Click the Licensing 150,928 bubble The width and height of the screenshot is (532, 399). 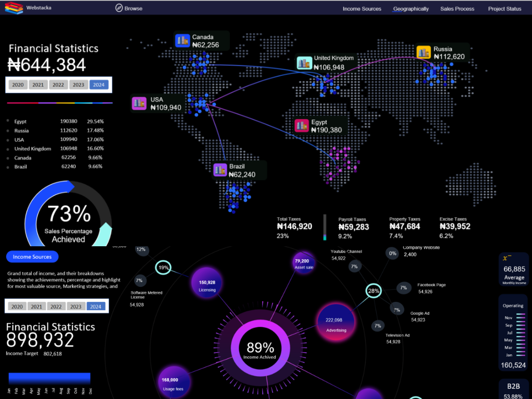click(207, 283)
